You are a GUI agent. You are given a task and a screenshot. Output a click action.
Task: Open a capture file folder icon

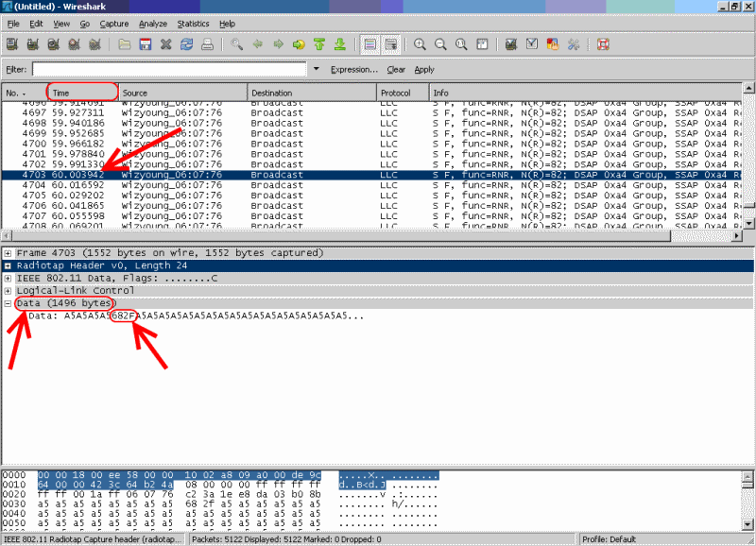(x=125, y=44)
